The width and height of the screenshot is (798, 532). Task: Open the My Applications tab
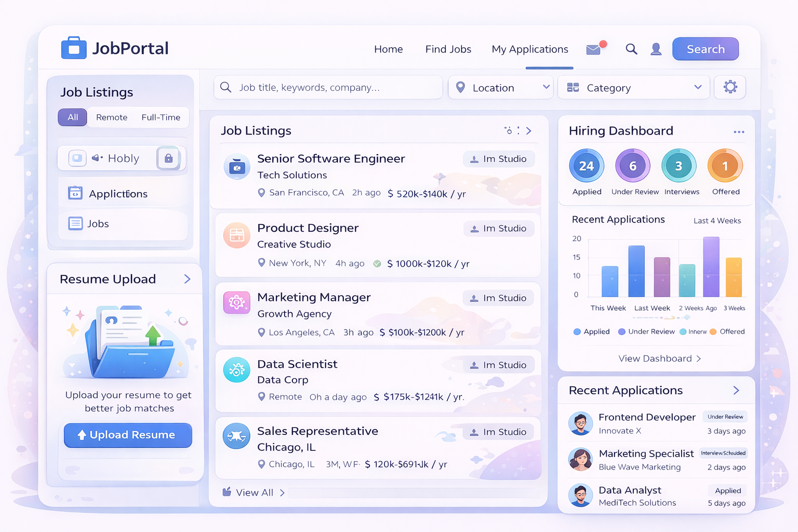click(x=530, y=49)
